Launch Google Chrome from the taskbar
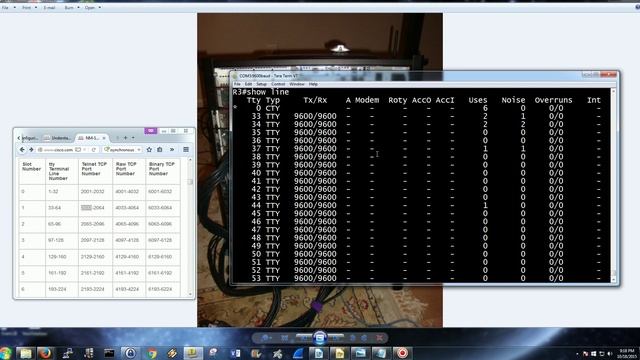Image resolution: width=640 pixels, height=360 pixels. (152, 353)
